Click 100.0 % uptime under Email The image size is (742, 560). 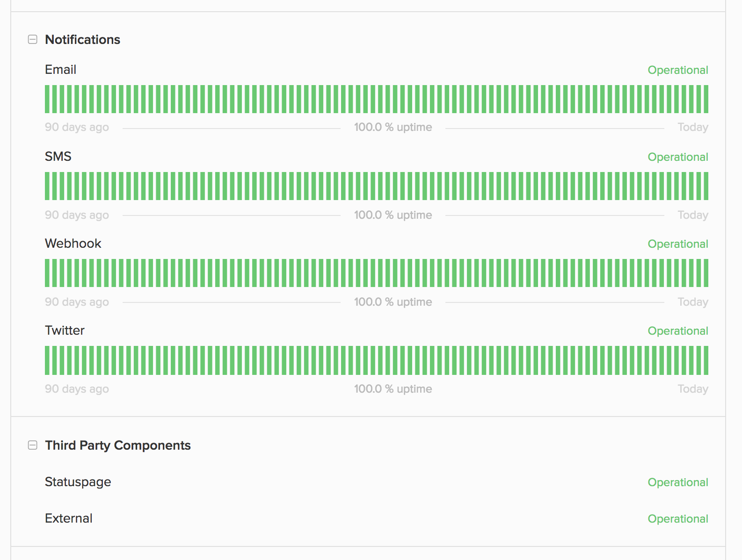(x=393, y=127)
